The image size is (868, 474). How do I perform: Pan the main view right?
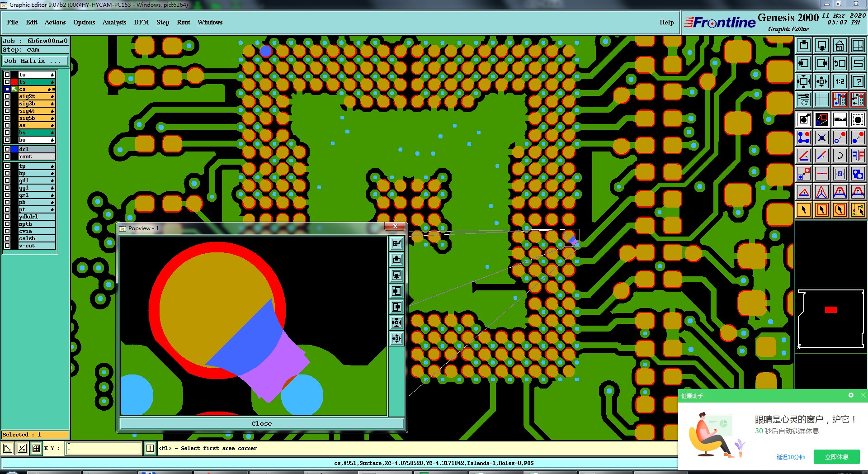(822, 63)
